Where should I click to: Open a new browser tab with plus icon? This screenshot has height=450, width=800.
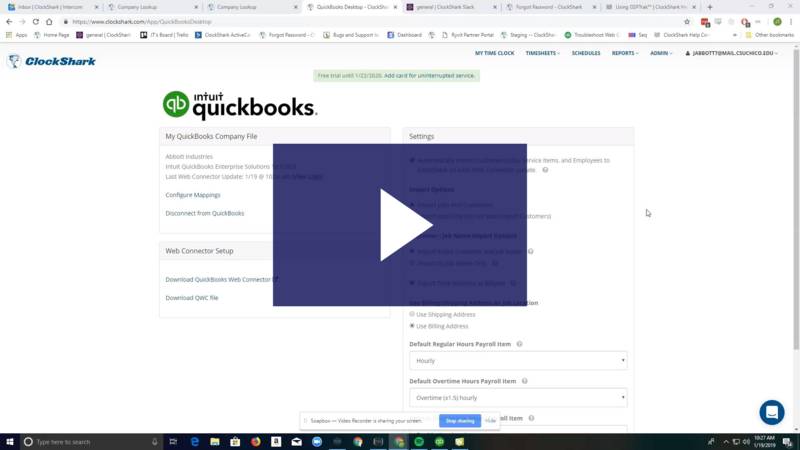tap(710, 7)
